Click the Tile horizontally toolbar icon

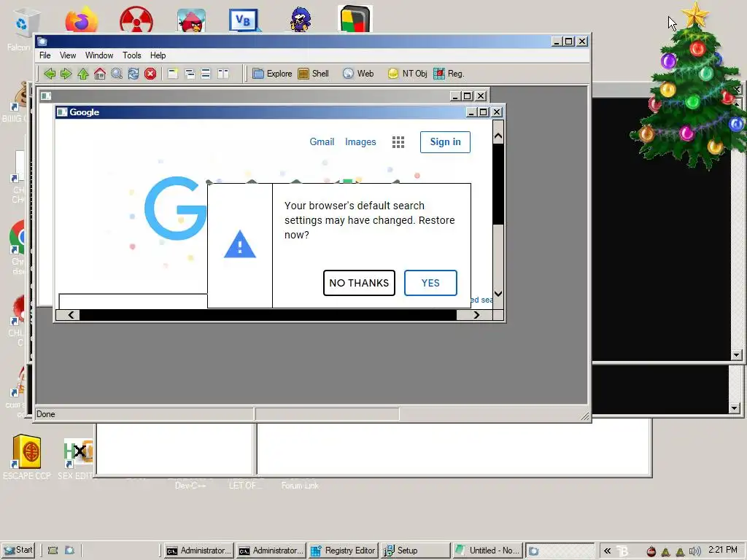click(x=206, y=74)
